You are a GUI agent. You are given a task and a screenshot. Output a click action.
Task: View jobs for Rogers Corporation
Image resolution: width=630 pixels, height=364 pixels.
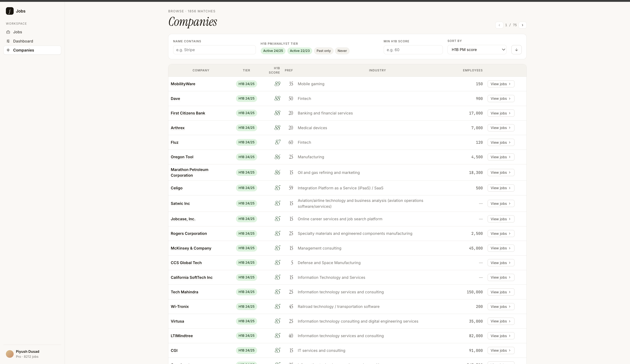click(x=501, y=233)
